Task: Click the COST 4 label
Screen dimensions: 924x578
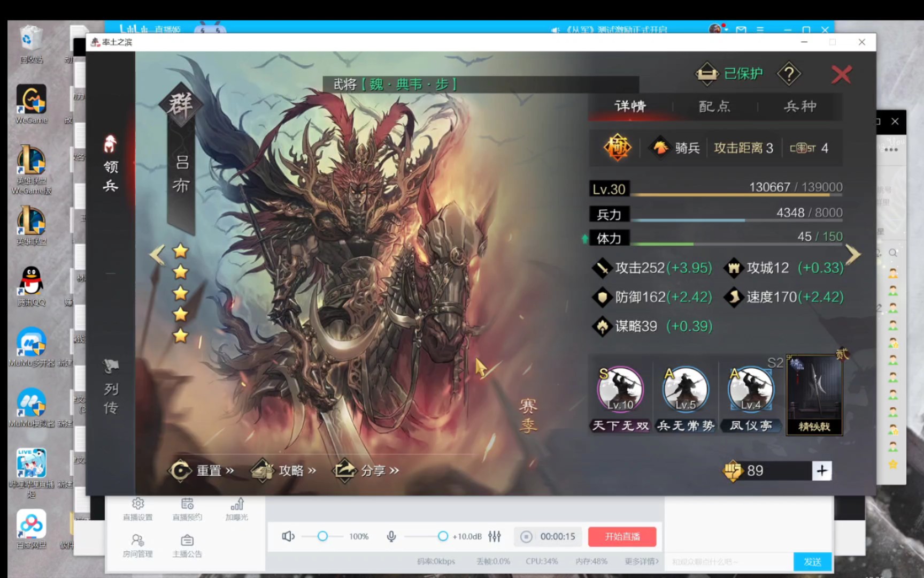Action: click(809, 148)
